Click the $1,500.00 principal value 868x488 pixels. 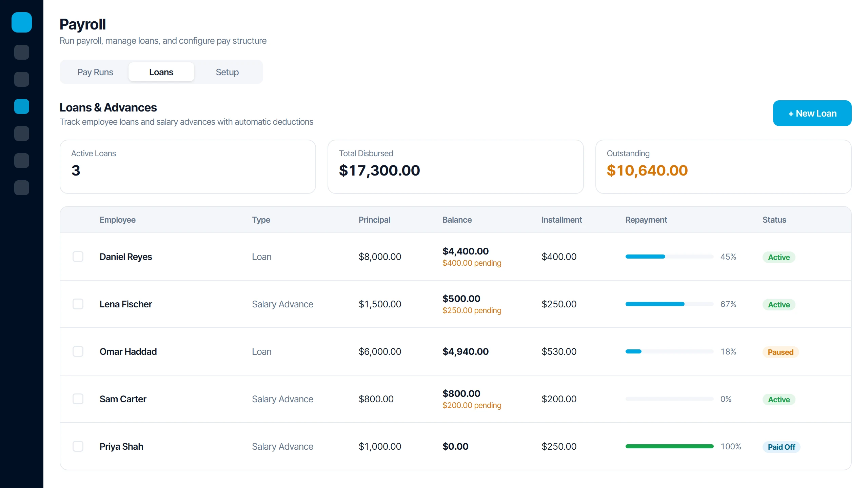[x=380, y=304]
